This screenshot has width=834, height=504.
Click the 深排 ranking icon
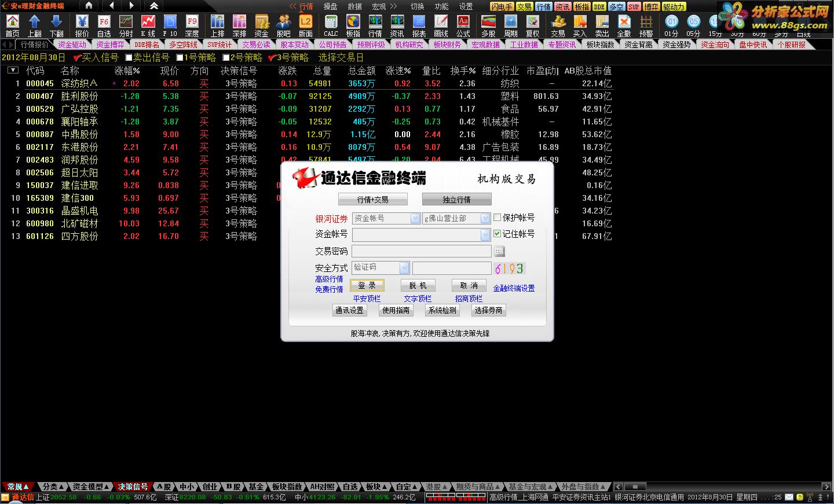click(239, 25)
